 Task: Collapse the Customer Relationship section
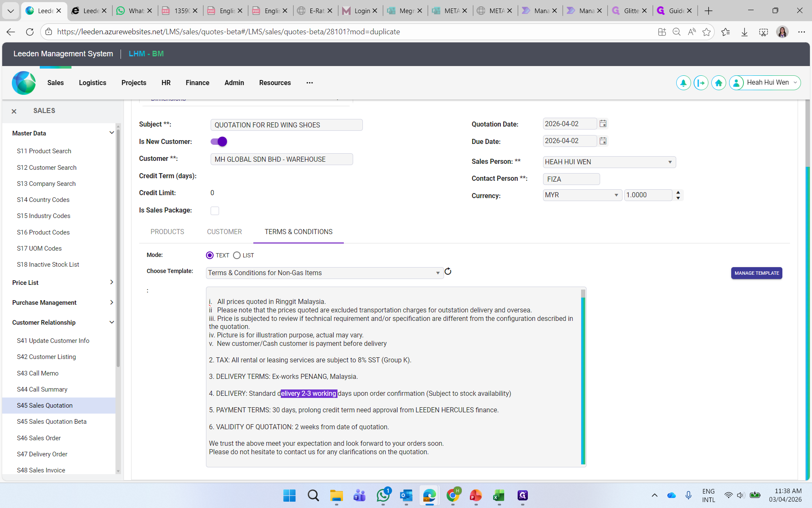[x=112, y=322]
